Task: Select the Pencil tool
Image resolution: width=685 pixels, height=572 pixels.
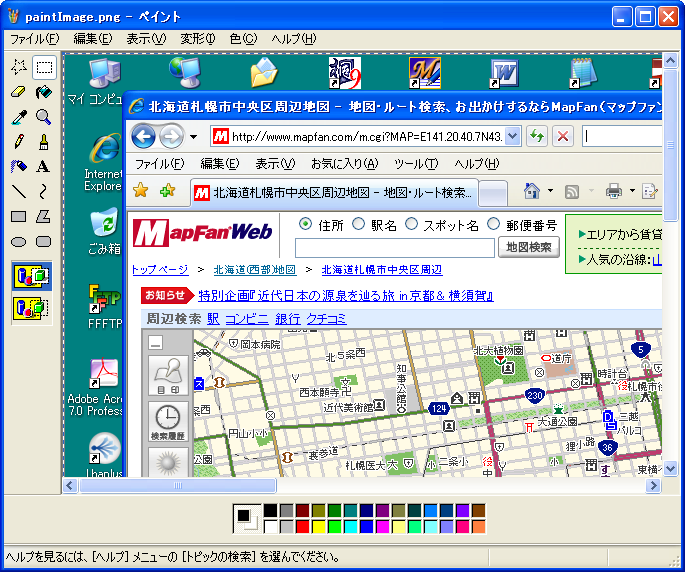Action: tap(19, 142)
